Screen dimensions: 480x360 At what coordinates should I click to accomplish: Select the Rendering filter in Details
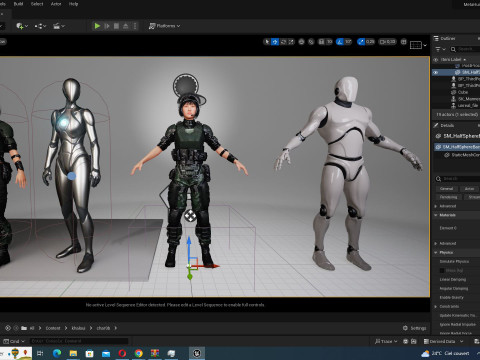coord(448,197)
